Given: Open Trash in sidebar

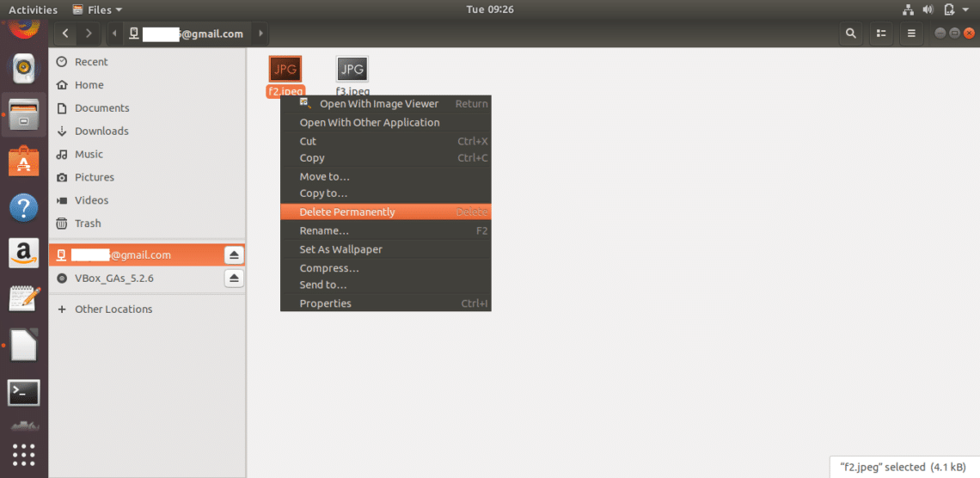Looking at the screenshot, I should coord(147,224).
